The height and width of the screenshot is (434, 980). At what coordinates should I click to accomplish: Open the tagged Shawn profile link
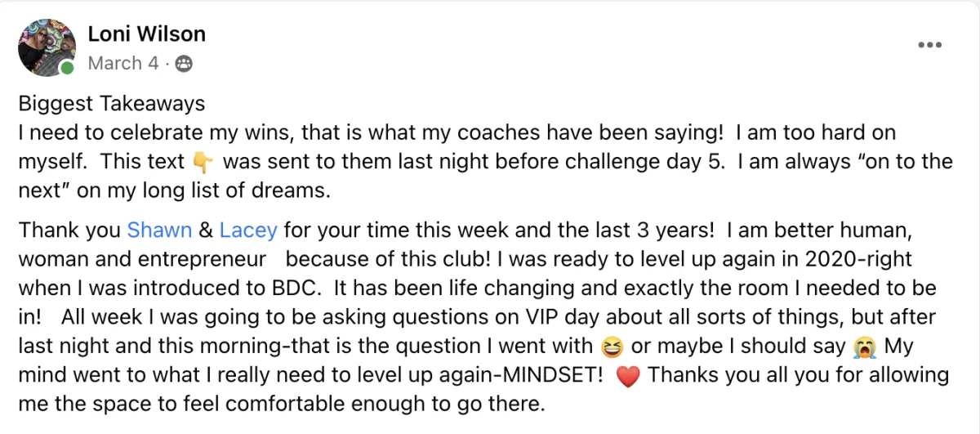(x=159, y=230)
